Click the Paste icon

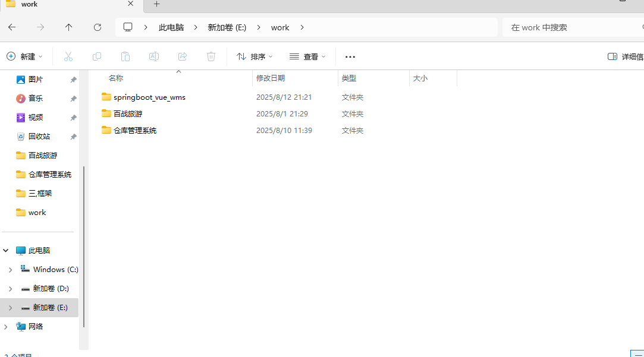pyautogui.click(x=125, y=56)
